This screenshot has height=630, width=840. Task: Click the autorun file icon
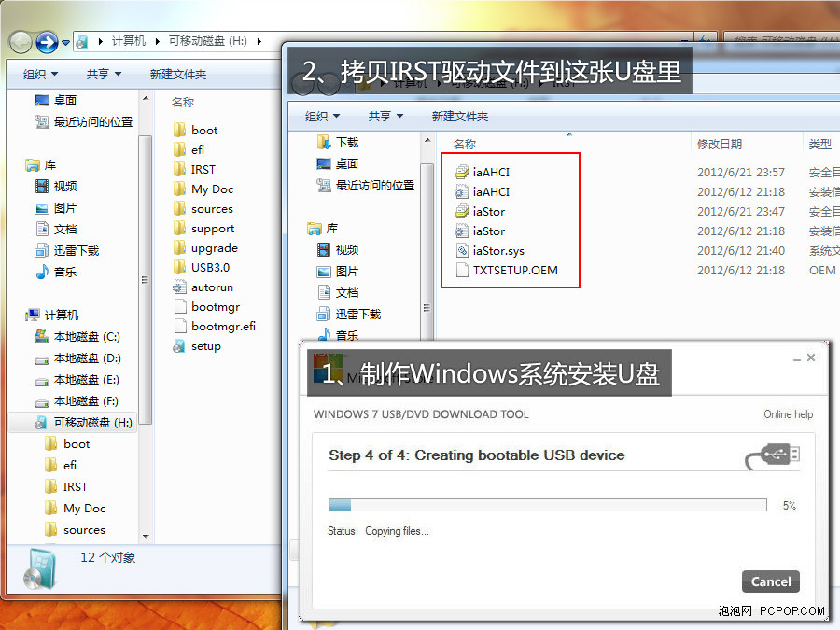point(180,287)
